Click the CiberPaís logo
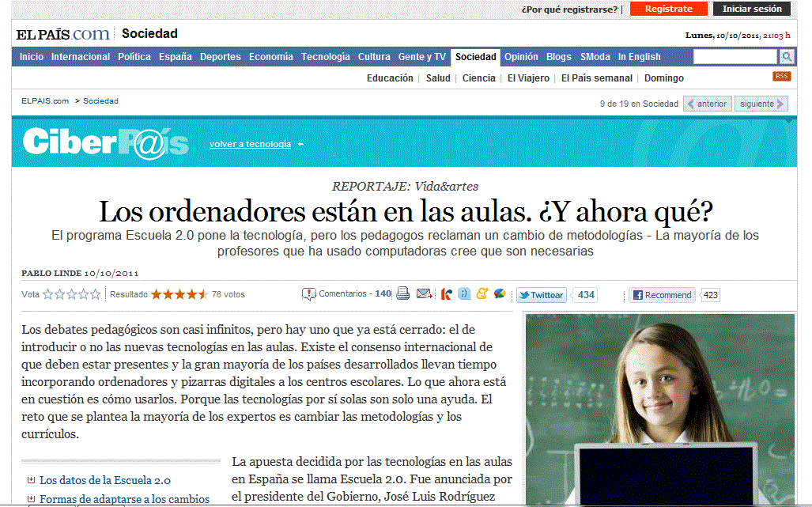This screenshot has width=812, height=507. pos(106,142)
